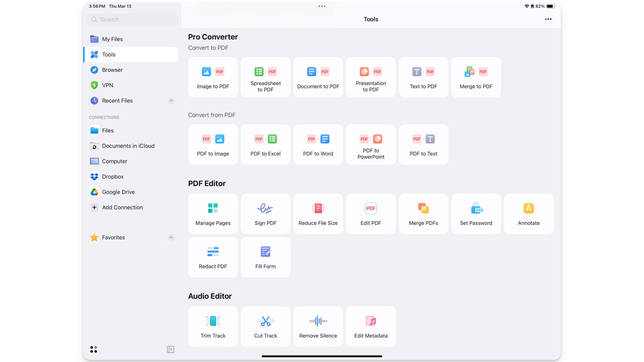Click the Search field in sidebar
The width and height of the screenshot is (644, 362).
pyautogui.click(x=132, y=19)
